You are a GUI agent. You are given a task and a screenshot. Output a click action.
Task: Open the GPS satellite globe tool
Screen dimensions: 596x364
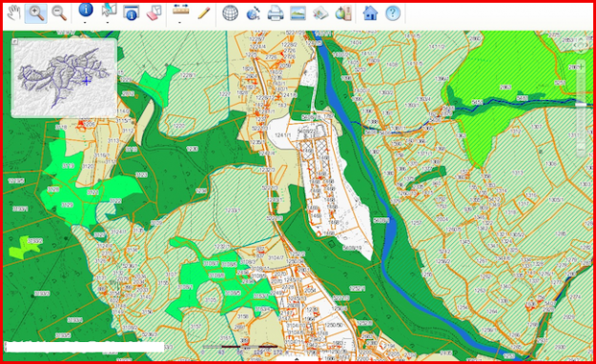tap(253, 13)
